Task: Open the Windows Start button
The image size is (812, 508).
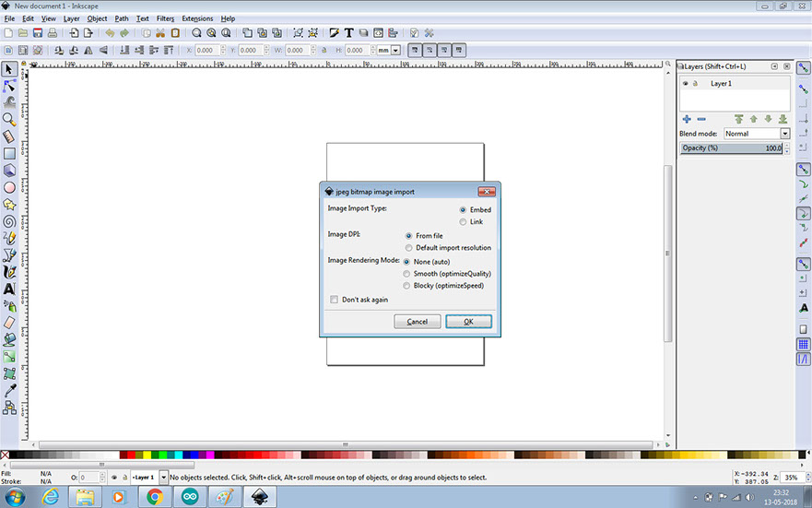Action: coord(15,497)
